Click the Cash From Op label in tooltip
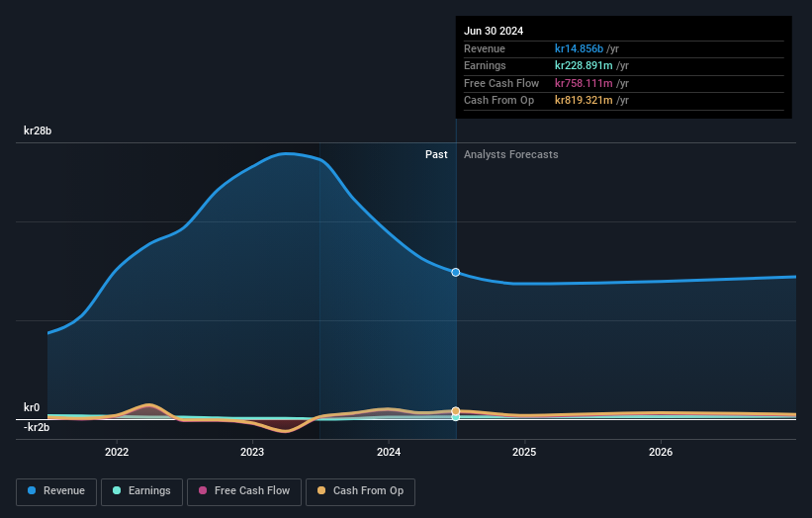The image size is (812, 518). point(498,101)
